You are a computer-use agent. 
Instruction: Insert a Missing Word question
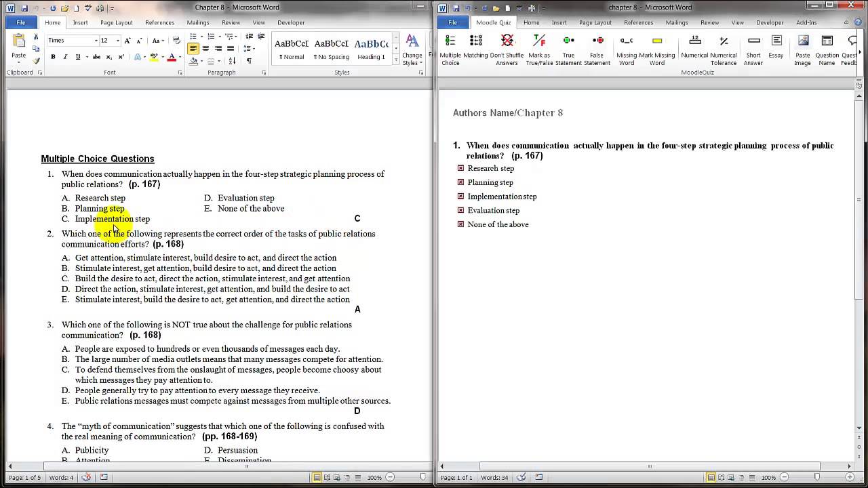[x=627, y=50]
